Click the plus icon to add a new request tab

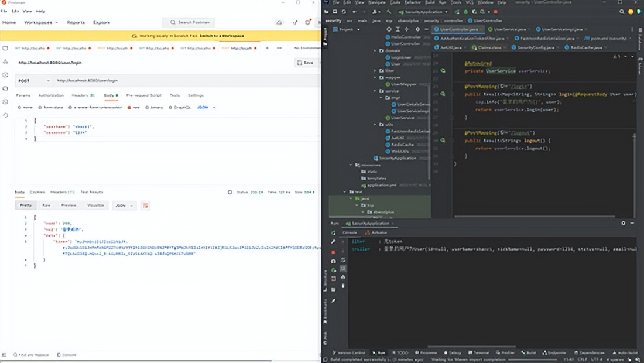[x=268, y=48]
